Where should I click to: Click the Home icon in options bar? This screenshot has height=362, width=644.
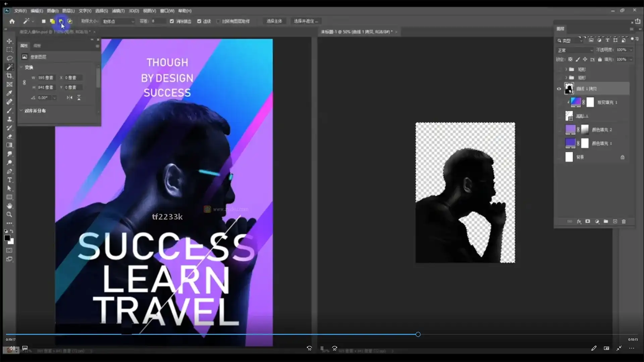pos(12,21)
